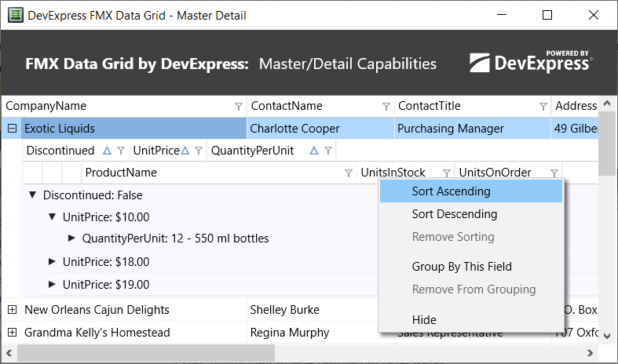
Task: Select the 49 Gilbert address cell
Action: pos(575,129)
